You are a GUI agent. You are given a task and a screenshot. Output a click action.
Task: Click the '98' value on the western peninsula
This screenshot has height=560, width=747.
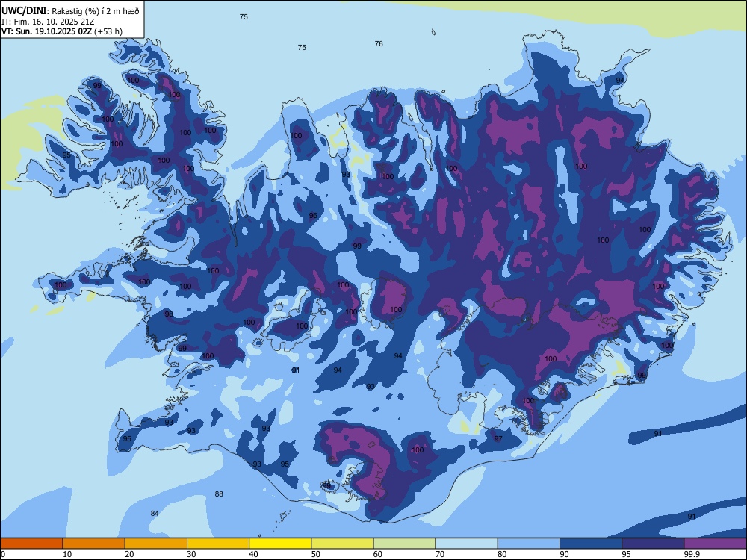(169, 314)
